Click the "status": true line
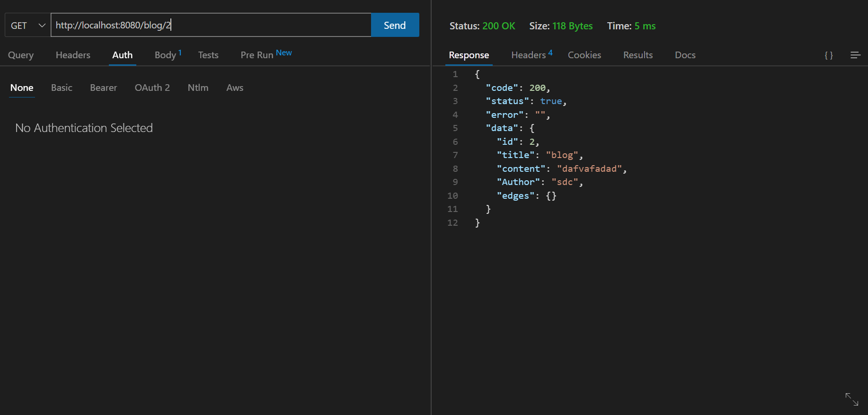 (x=526, y=101)
